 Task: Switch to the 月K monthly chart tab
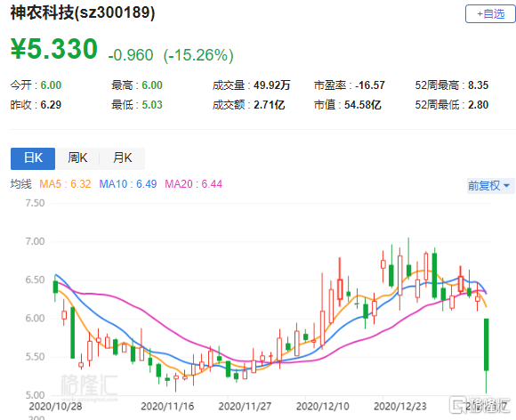(122, 158)
